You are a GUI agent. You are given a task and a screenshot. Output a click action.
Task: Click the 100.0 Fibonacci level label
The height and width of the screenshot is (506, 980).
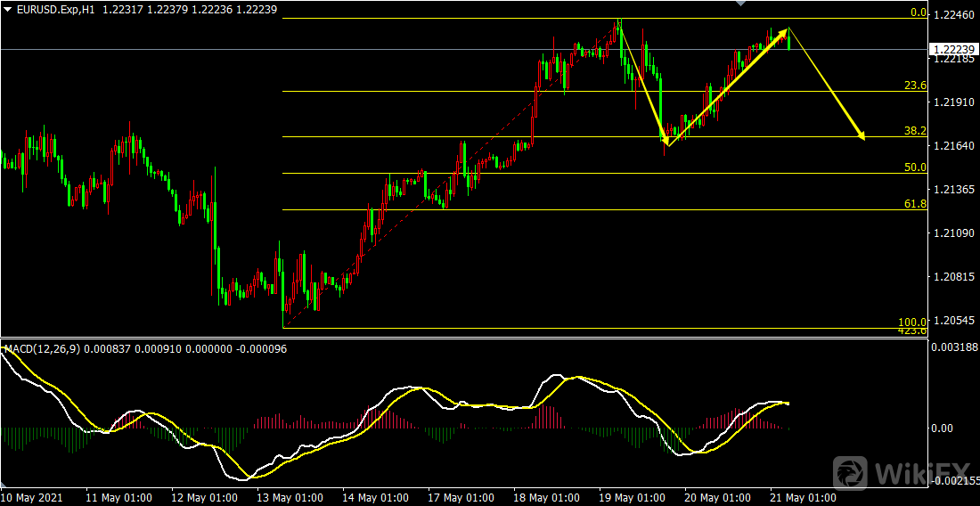click(912, 322)
